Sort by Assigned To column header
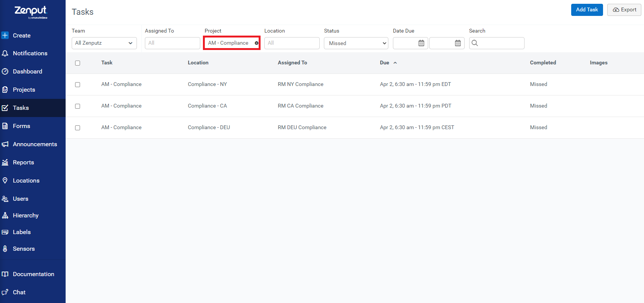The image size is (644, 303). click(292, 63)
